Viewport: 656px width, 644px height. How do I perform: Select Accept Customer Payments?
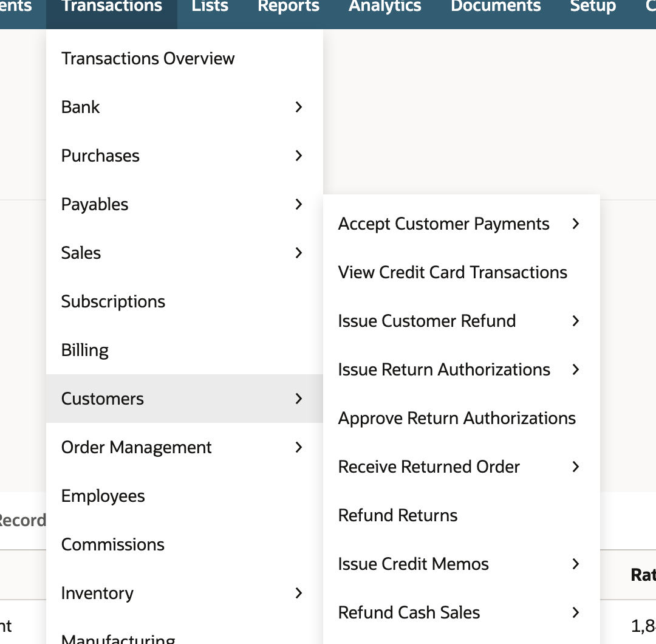point(462,224)
